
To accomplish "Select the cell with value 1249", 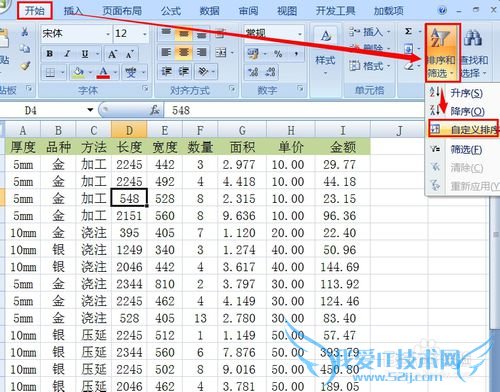I will 129,250.
